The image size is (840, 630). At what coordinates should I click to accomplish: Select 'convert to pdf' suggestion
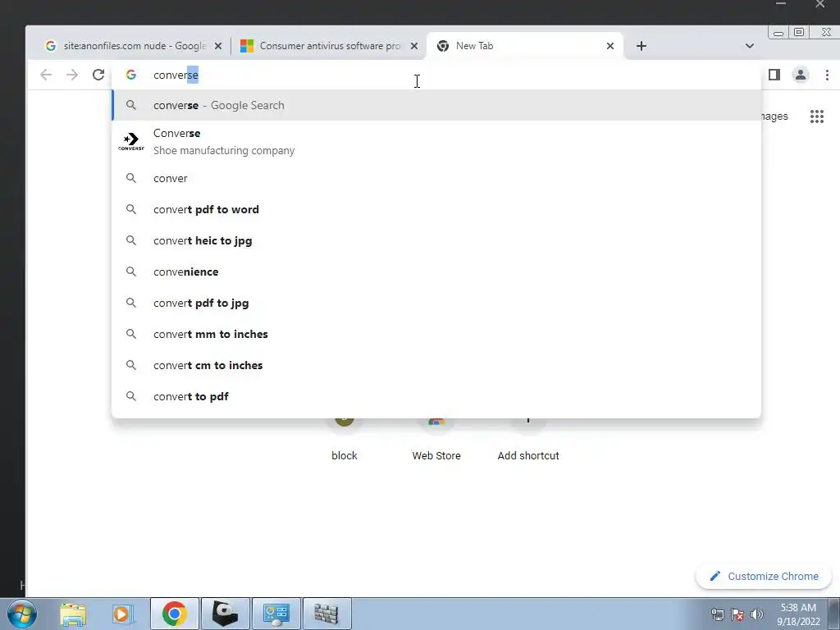point(436,396)
